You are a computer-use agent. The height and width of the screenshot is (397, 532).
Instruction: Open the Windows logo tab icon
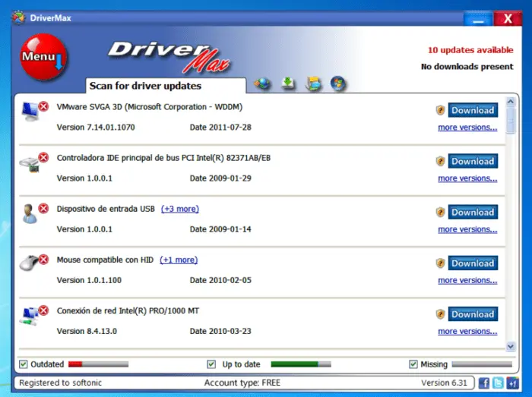338,83
